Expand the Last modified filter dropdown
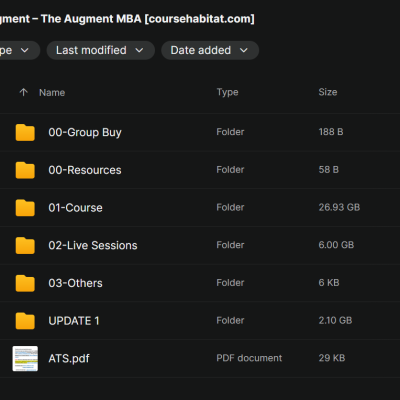This screenshot has height=400, width=400. tap(101, 50)
